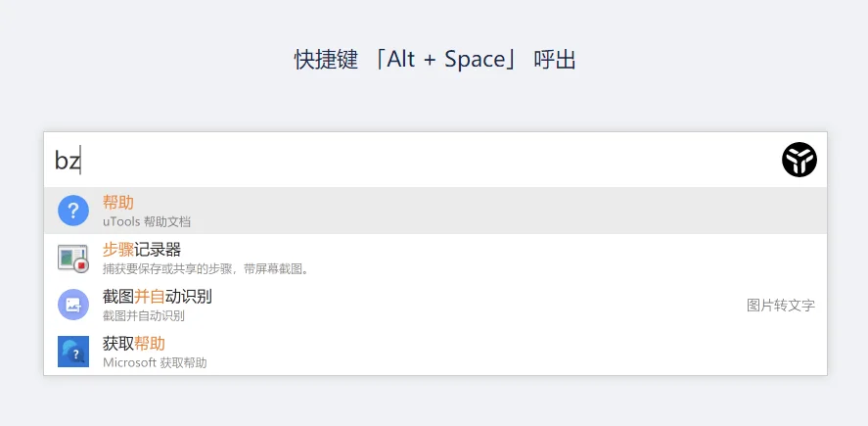Image resolution: width=868 pixels, height=426 pixels.
Task: Click the 呼出 word in heading
Action: pos(555,60)
